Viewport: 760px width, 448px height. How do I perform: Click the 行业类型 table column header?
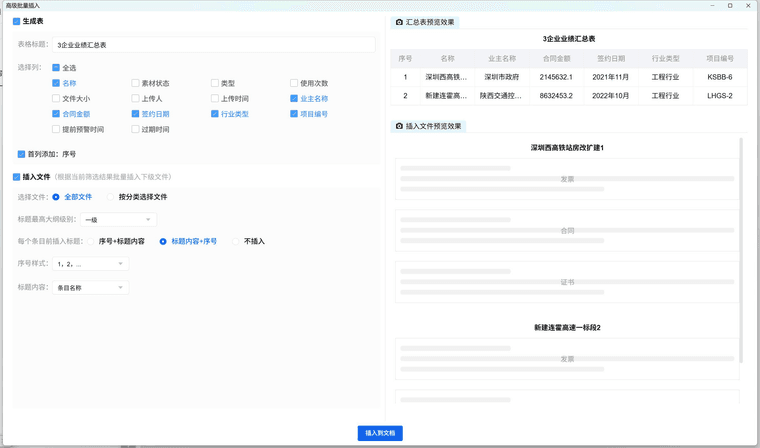(665, 59)
